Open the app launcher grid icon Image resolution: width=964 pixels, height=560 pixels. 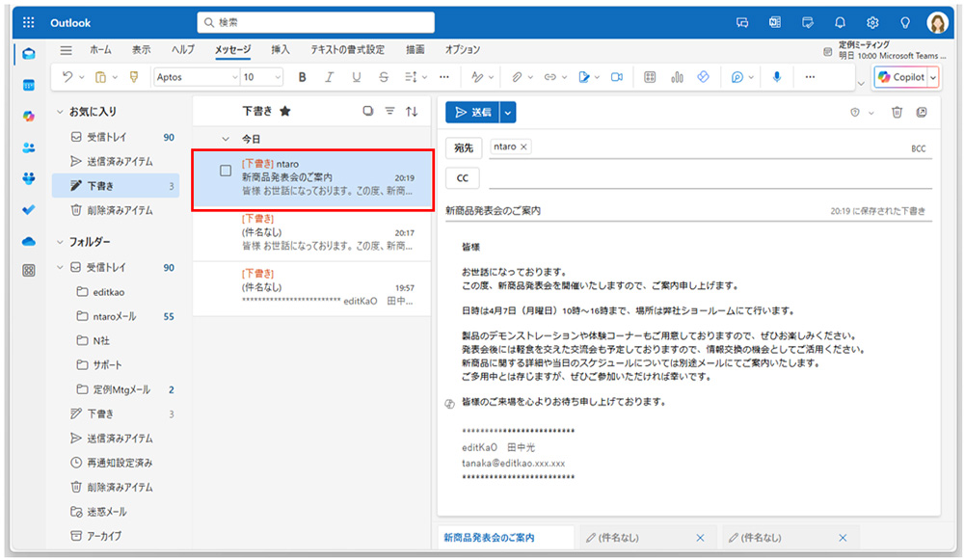click(28, 23)
